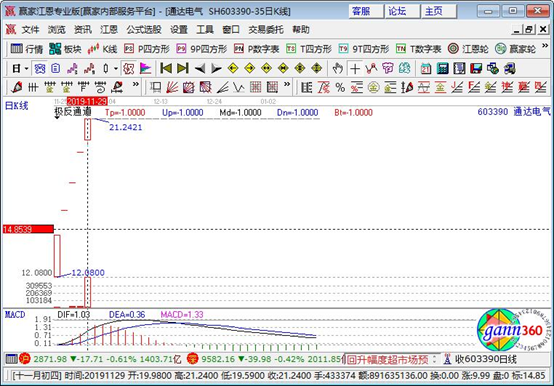The width and height of the screenshot is (554, 386).
Task: Open the 极反通道 indicator dropdown arrow
Action: 57,118
